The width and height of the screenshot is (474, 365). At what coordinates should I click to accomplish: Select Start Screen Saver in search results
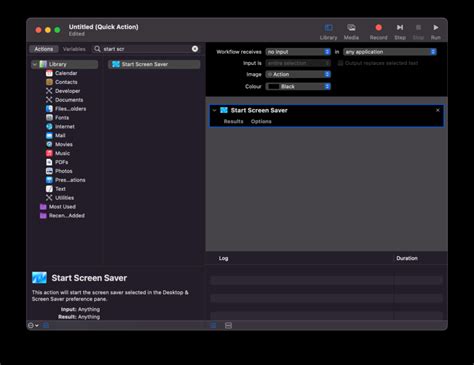click(x=154, y=64)
